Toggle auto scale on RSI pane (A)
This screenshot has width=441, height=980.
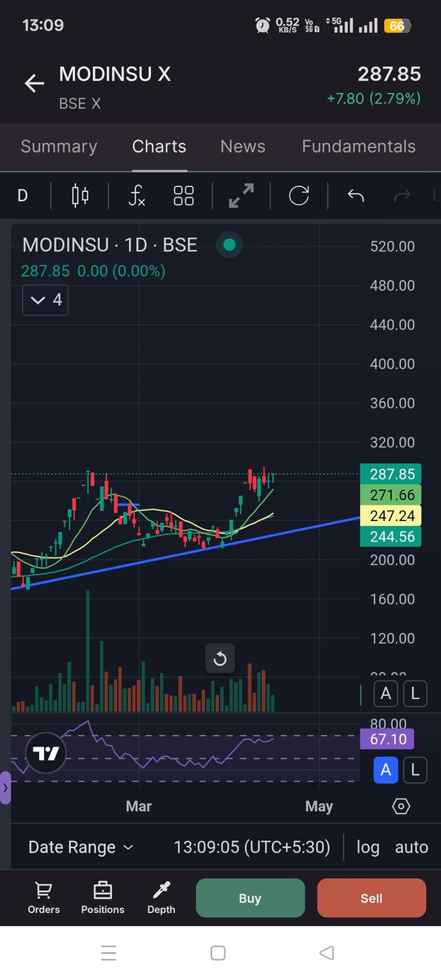point(385,769)
